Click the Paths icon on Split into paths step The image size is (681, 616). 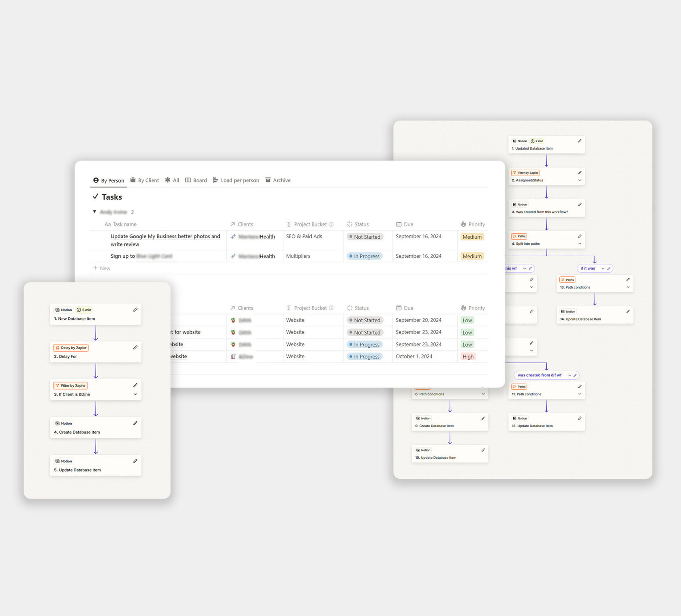coord(515,236)
